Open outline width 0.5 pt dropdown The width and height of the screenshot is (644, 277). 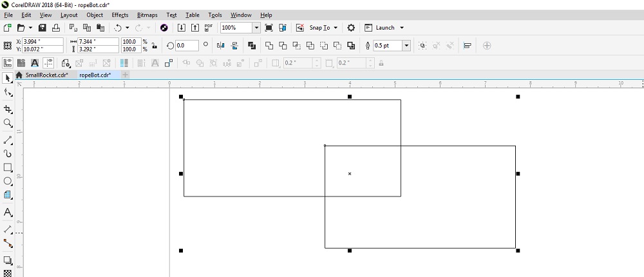(406, 46)
